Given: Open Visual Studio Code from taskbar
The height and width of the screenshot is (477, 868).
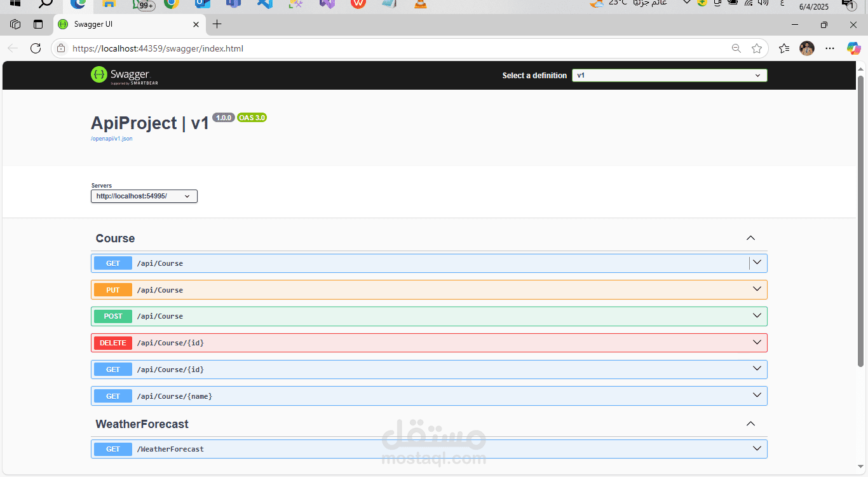Looking at the screenshot, I should 265,4.
